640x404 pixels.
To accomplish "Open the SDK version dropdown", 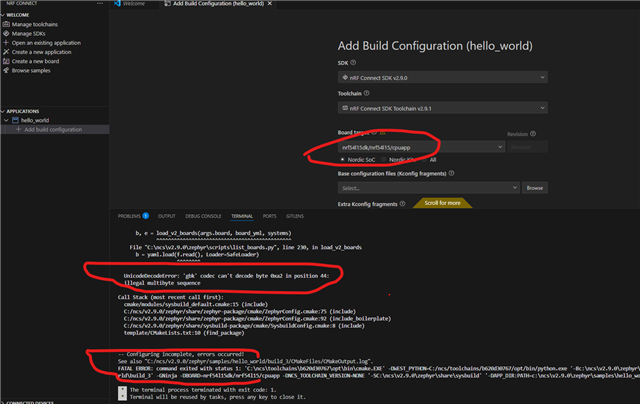I will coord(442,78).
